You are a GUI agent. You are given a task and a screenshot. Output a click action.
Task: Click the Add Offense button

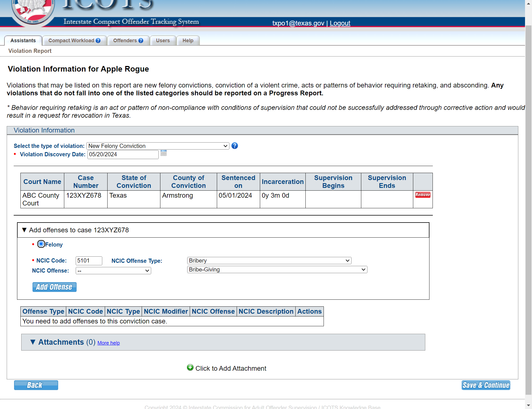pos(54,287)
